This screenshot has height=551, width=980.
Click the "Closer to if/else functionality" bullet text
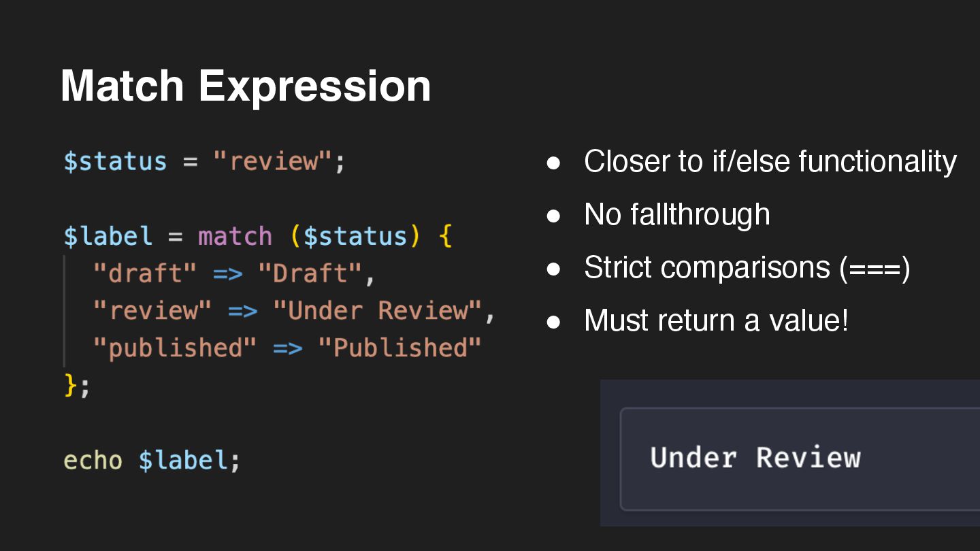[770, 162]
